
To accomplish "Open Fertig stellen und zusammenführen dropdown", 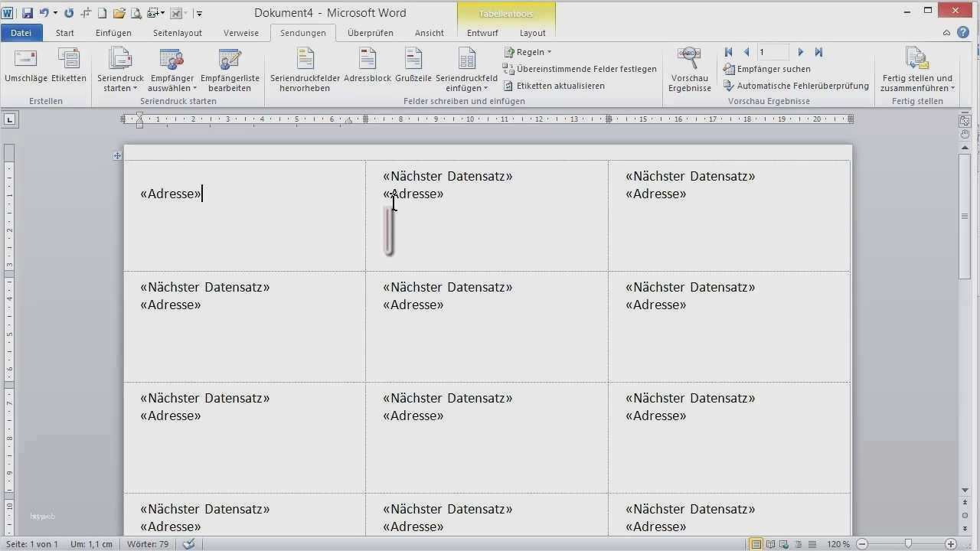I will tap(917, 70).
